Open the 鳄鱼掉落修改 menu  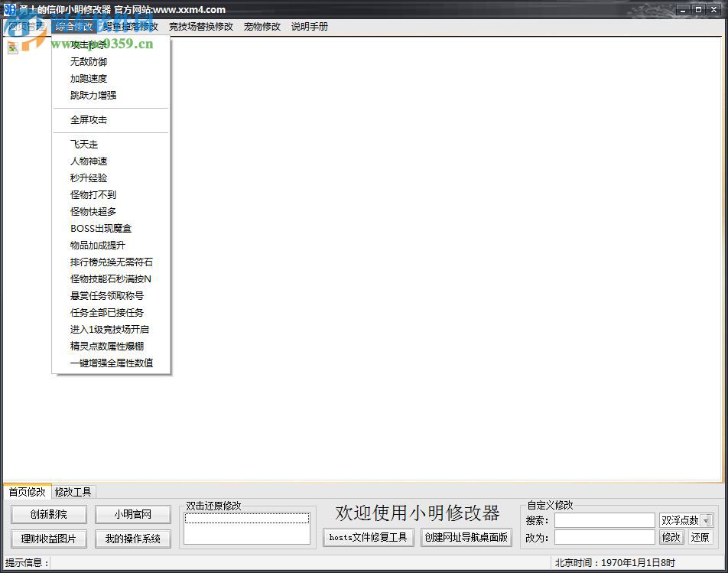click(x=131, y=27)
